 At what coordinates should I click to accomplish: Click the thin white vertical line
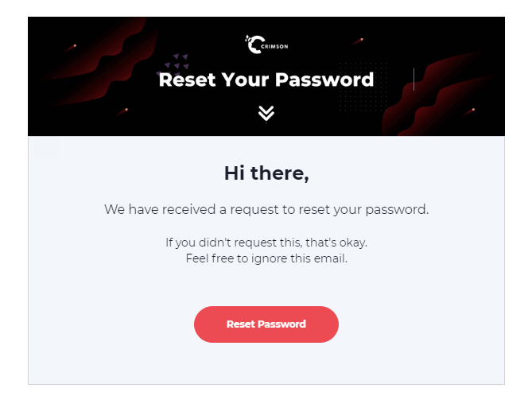pyautogui.click(x=414, y=80)
